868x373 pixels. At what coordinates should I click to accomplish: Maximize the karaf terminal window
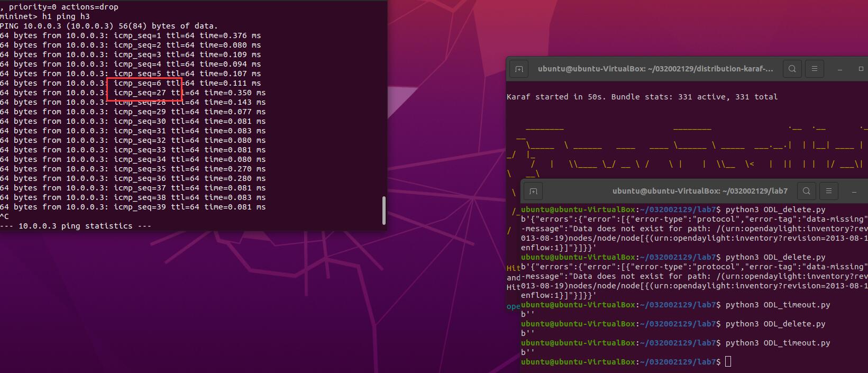[861, 69]
